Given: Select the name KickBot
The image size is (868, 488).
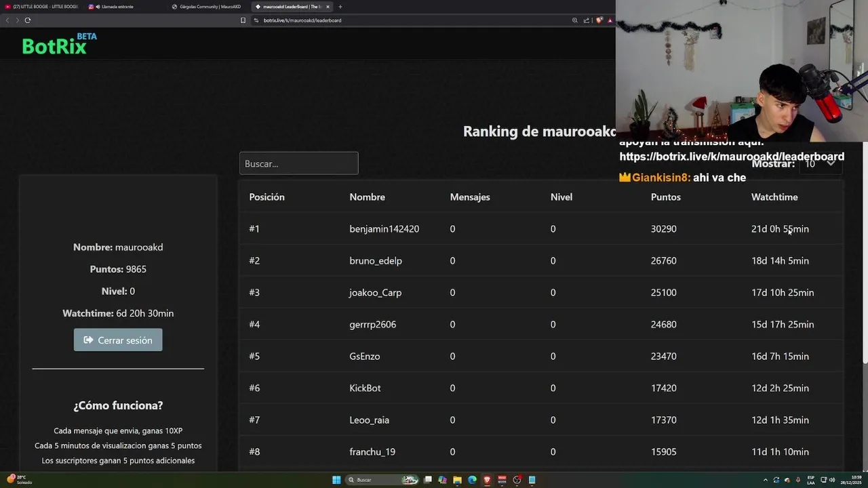Looking at the screenshot, I should click(x=365, y=388).
